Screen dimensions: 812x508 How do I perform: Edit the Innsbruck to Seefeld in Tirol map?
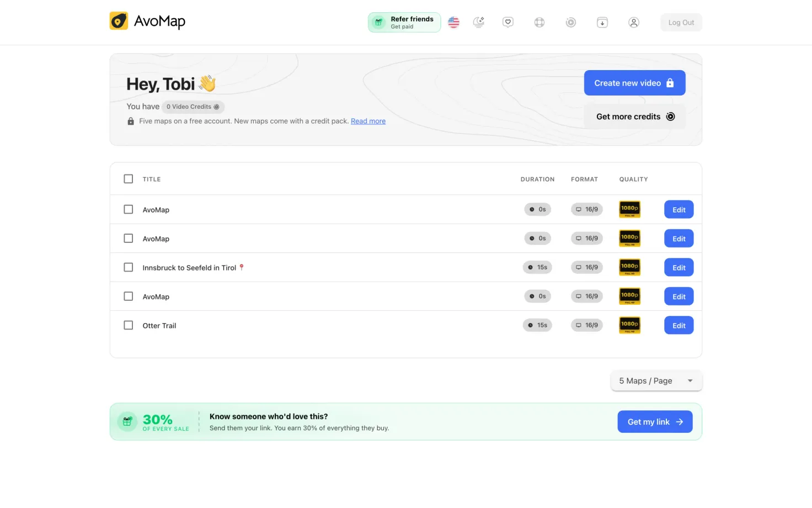[x=679, y=267]
